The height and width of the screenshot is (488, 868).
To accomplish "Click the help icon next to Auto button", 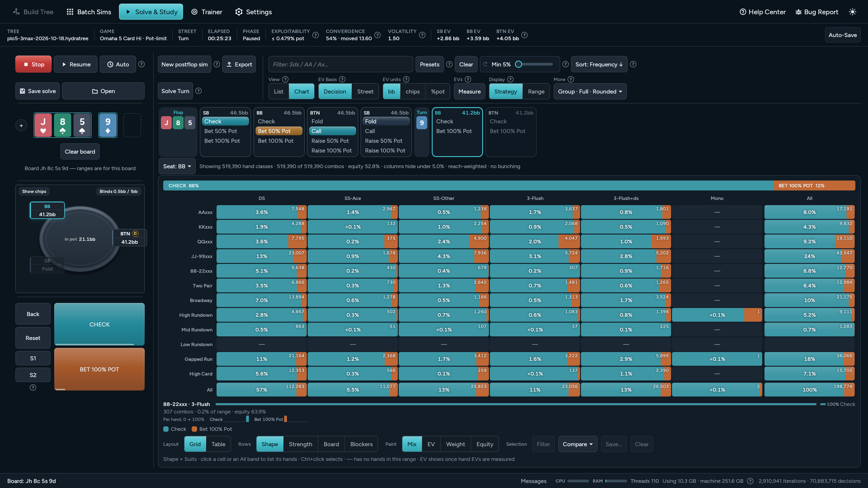I will coord(142,65).
